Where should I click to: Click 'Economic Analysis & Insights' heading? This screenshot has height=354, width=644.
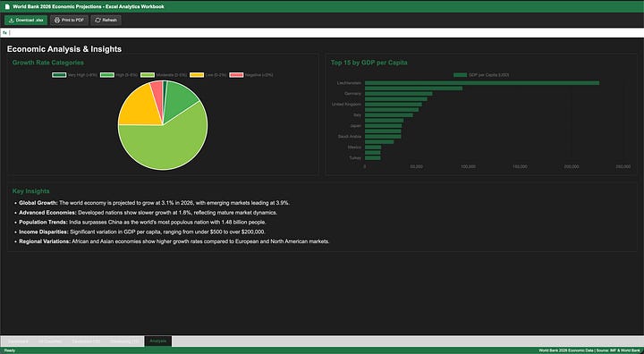pyautogui.click(x=64, y=49)
